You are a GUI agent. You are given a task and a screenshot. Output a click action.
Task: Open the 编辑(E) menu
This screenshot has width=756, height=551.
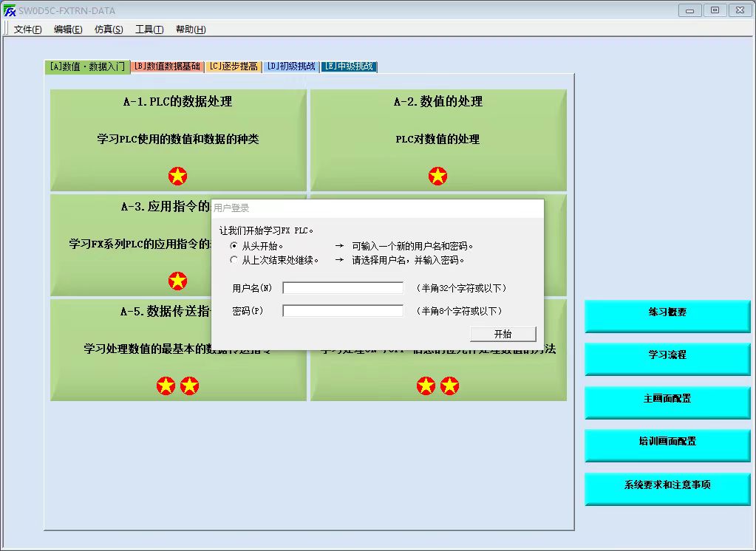pos(68,30)
